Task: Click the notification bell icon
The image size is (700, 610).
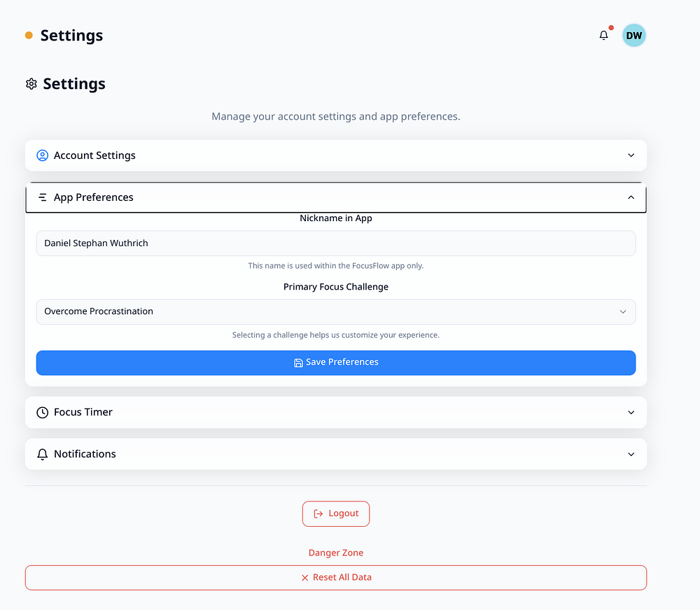Action: click(603, 35)
